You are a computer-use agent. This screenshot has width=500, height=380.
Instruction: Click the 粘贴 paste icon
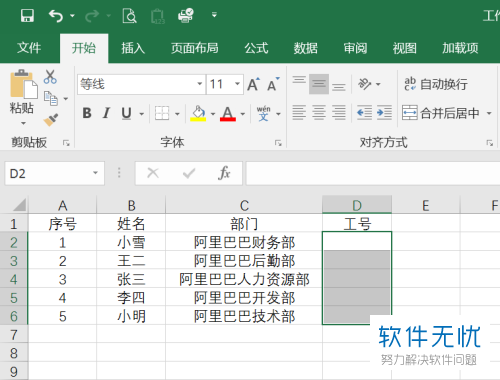23,84
